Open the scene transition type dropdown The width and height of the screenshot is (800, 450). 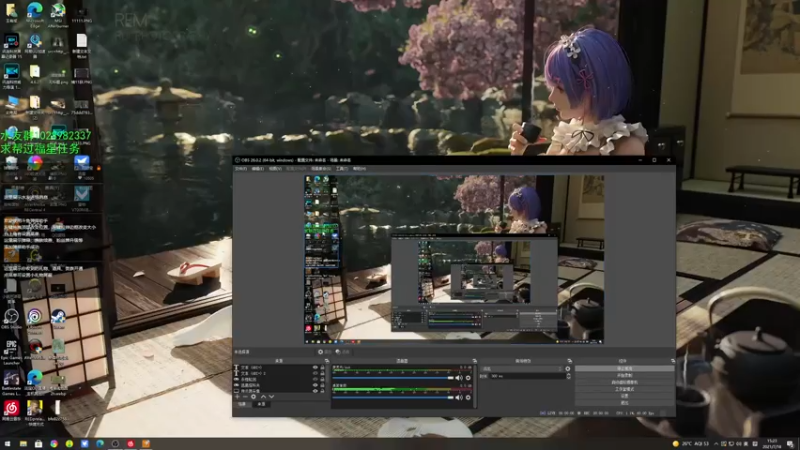[521, 368]
